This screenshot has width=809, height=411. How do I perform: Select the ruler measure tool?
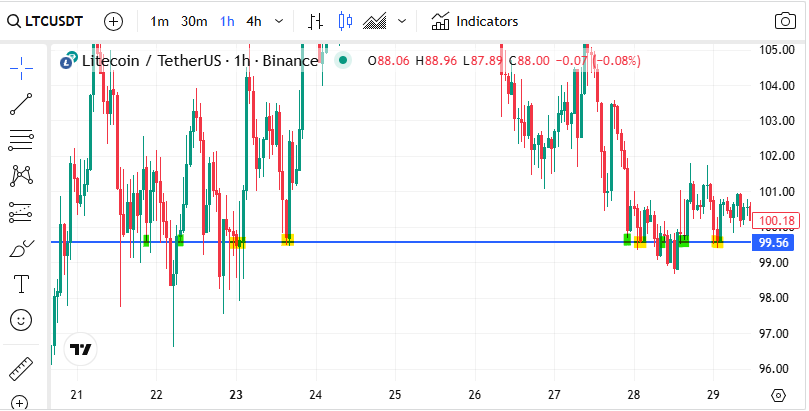21,369
